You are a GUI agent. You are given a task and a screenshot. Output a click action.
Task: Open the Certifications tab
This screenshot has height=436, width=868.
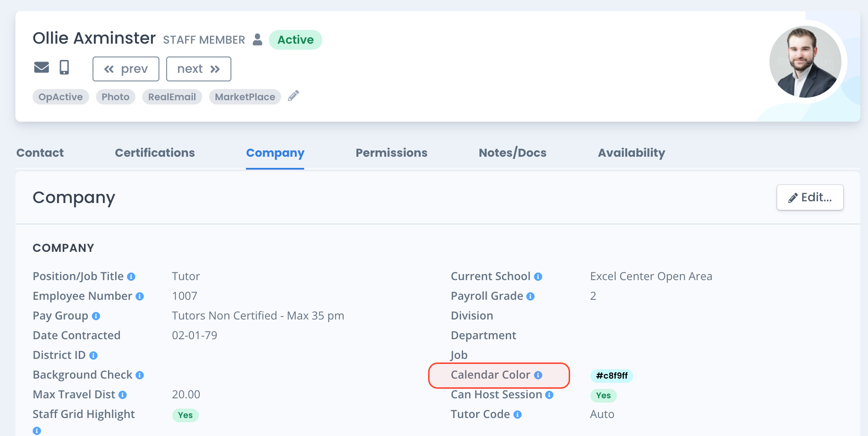click(x=155, y=153)
